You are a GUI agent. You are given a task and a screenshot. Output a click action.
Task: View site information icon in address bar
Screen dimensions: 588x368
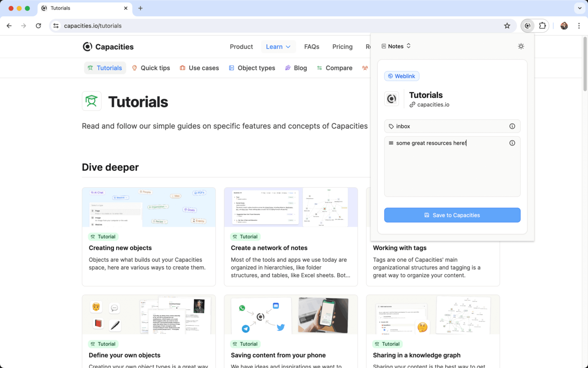[x=56, y=26]
